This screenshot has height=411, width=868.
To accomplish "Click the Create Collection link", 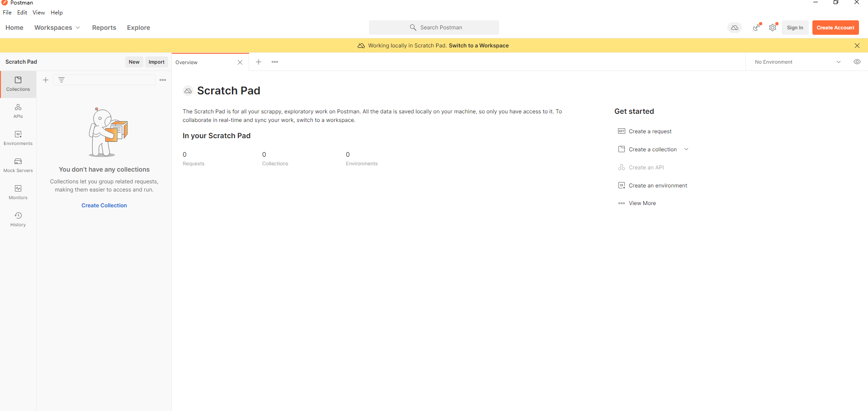I will tap(104, 205).
